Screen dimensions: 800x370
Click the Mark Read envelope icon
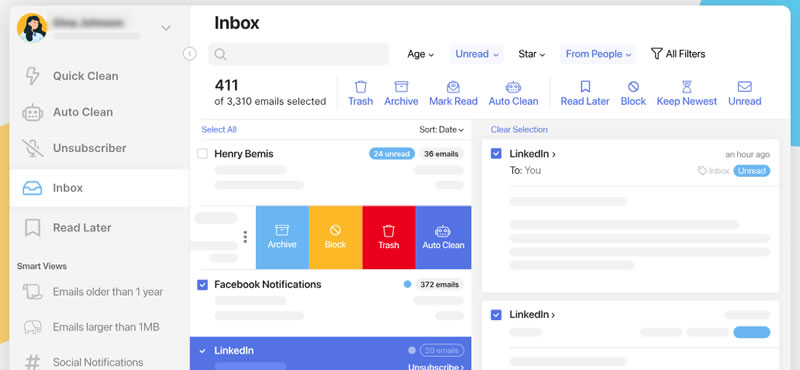point(453,87)
